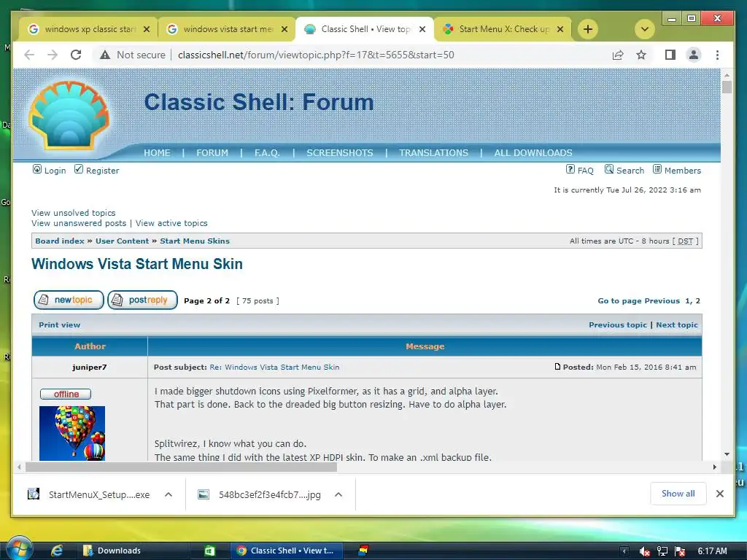Screen dimensions: 747x560
Task: Click Show all downloads button
Action: 678,494
